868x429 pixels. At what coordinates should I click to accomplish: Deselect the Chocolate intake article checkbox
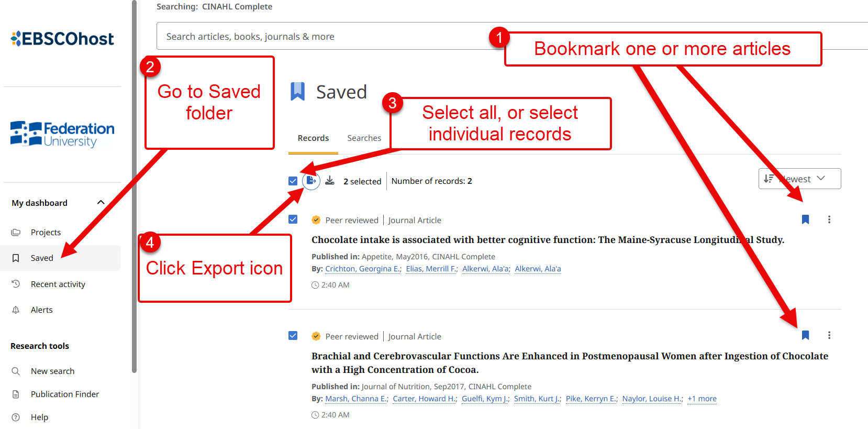(293, 219)
